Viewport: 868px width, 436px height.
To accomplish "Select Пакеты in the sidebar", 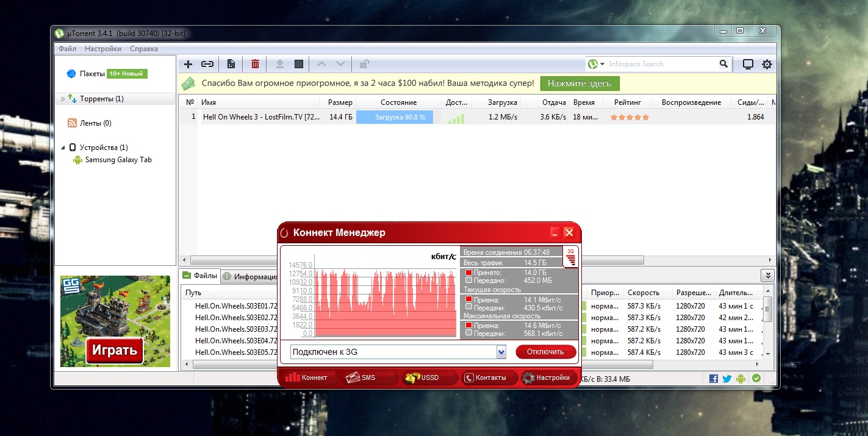I will (92, 74).
